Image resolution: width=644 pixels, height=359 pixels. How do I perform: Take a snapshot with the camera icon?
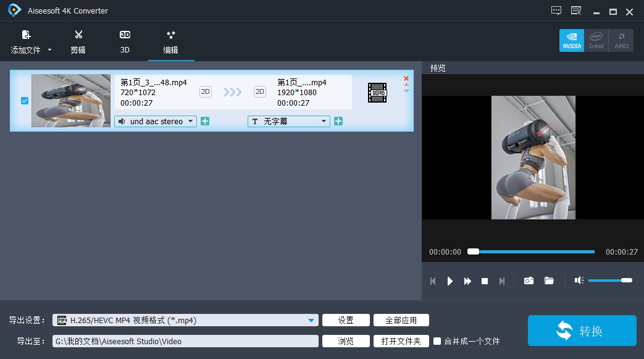coord(529,281)
